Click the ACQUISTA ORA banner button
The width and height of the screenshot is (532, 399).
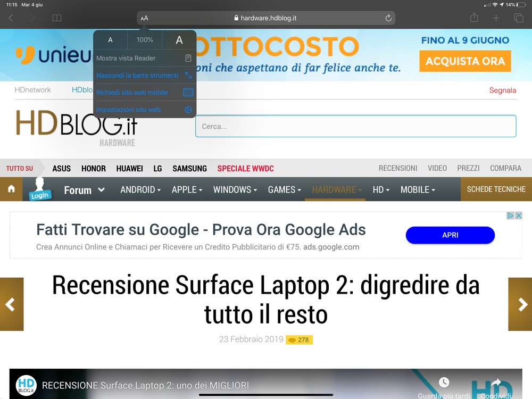pos(465,61)
